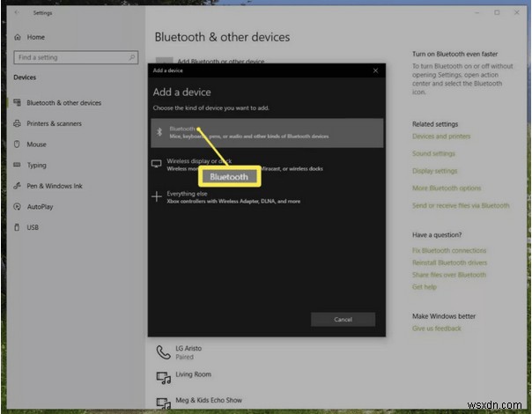
Task: Click the plus icon for Everything else
Action: tap(157, 196)
